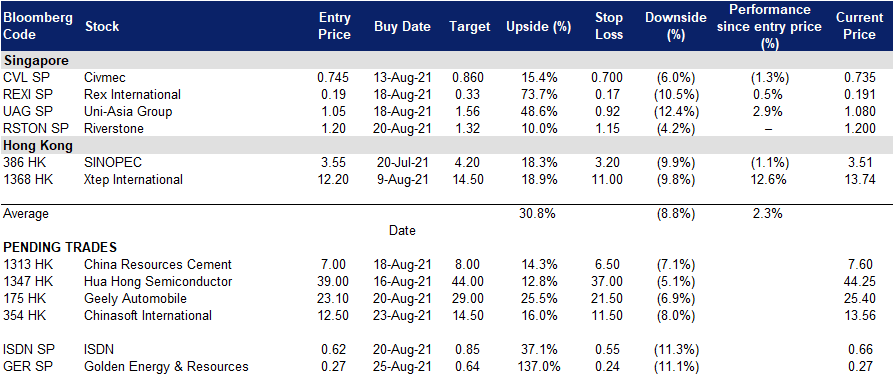Click the Bloomberg Code column header
Image resolution: width=893 pixels, height=375 pixels.
tap(38, 26)
